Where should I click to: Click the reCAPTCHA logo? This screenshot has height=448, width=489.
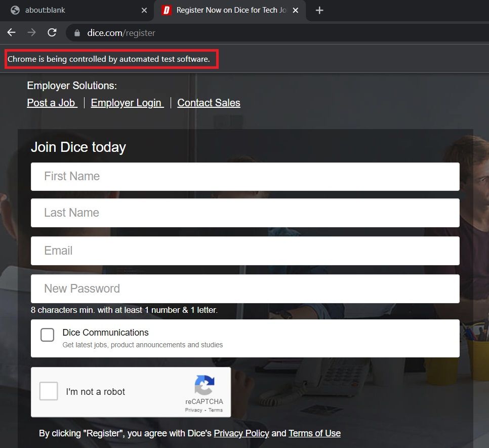click(205, 385)
